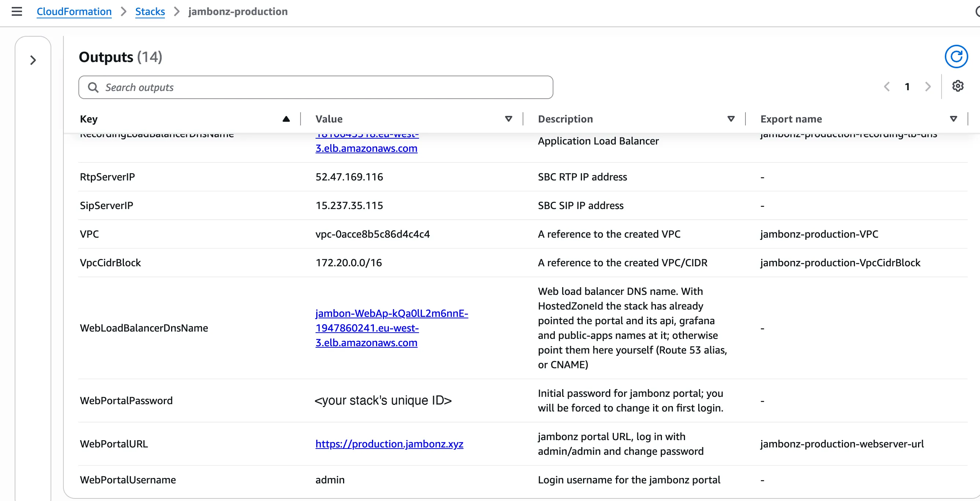980x501 pixels.
Task: Select SipServerIP value 15.237.35.115
Action: 349,206
